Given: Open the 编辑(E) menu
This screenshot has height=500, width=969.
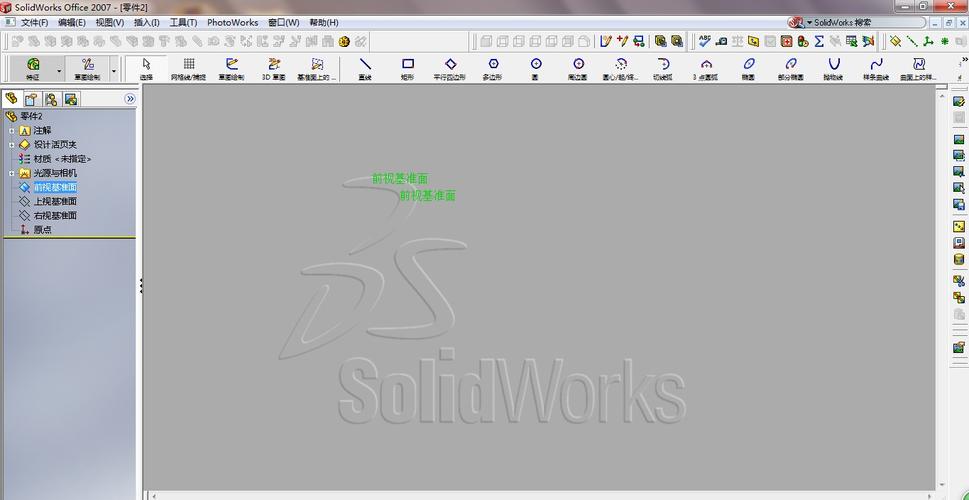Looking at the screenshot, I should pos(72,22).
